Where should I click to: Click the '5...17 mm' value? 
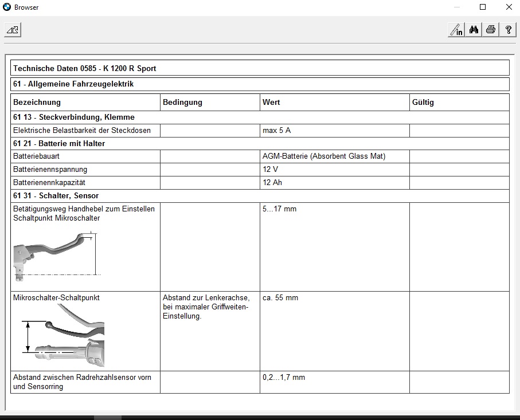(280, 209)
